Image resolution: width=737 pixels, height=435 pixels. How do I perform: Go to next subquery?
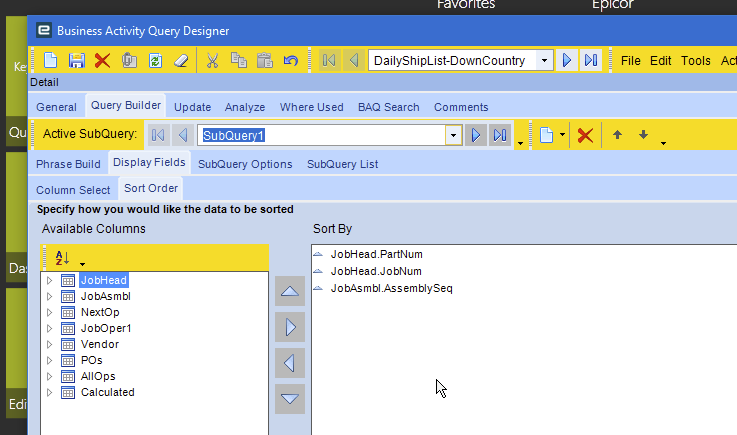click(476, 135)
